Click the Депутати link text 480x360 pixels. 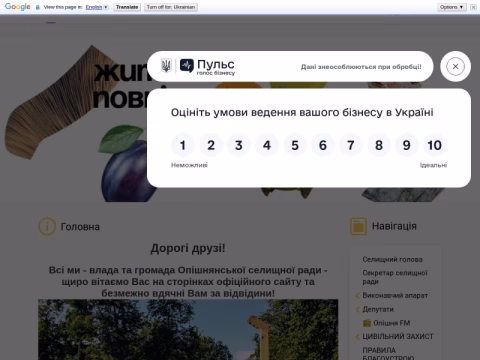[378, 309]
